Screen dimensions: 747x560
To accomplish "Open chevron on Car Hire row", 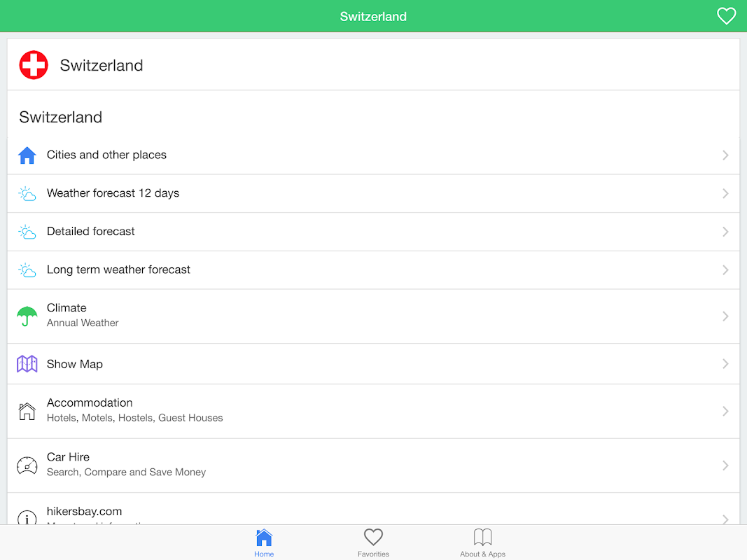I will coord(725,465).
